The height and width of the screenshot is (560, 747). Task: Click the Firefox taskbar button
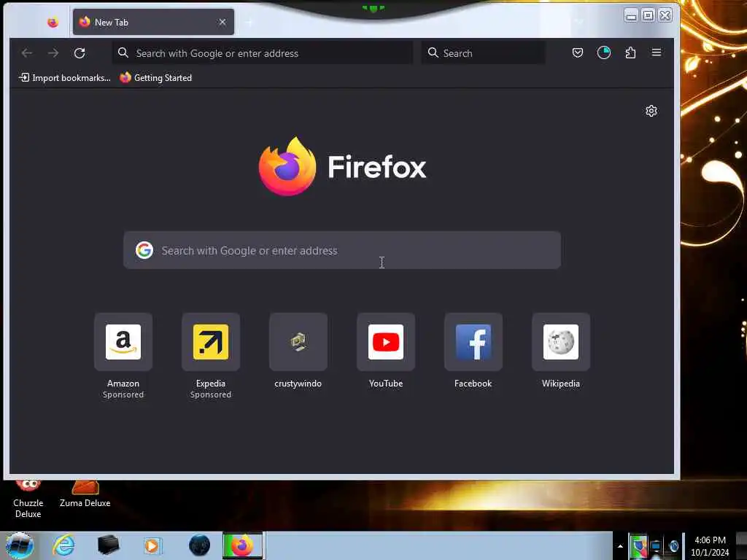click(243, 545)
